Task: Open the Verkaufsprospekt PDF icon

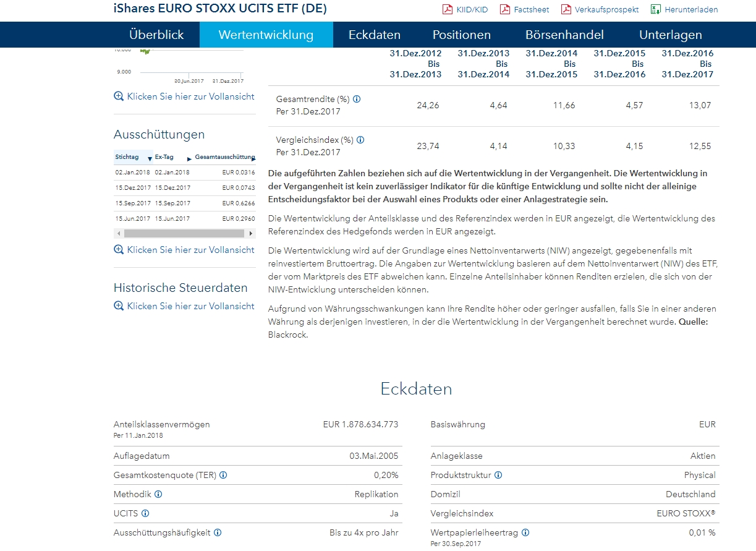Action: pos(566,9)
